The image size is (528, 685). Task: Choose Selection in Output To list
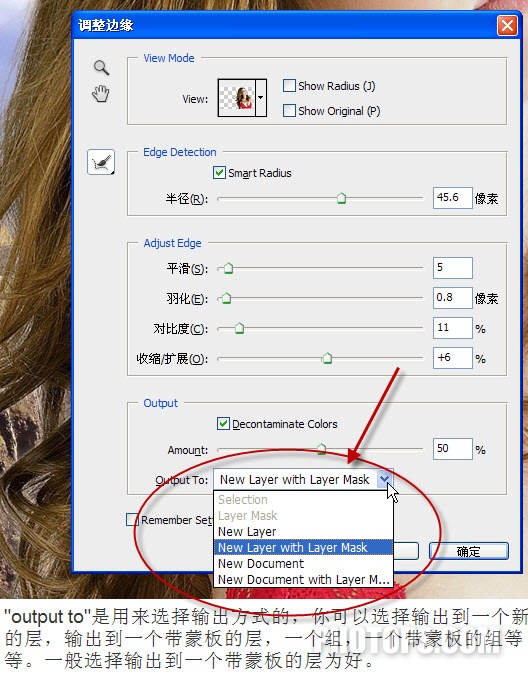[303, 499]
